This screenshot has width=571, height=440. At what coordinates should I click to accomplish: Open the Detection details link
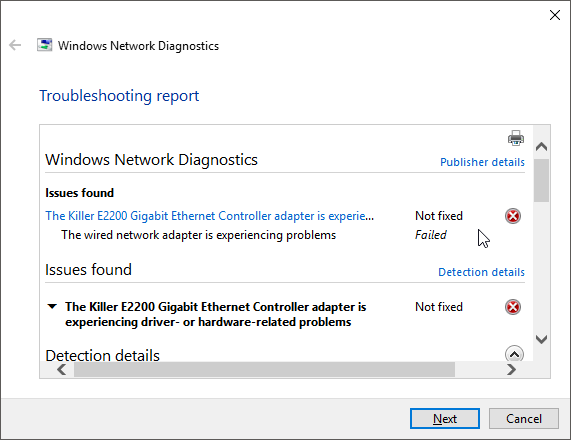(x=481, y=272)
